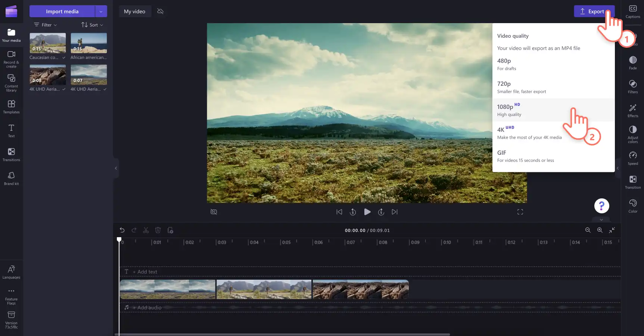Split clip with scissors tool
644x336 pixels.
click(x=146, y=230)
